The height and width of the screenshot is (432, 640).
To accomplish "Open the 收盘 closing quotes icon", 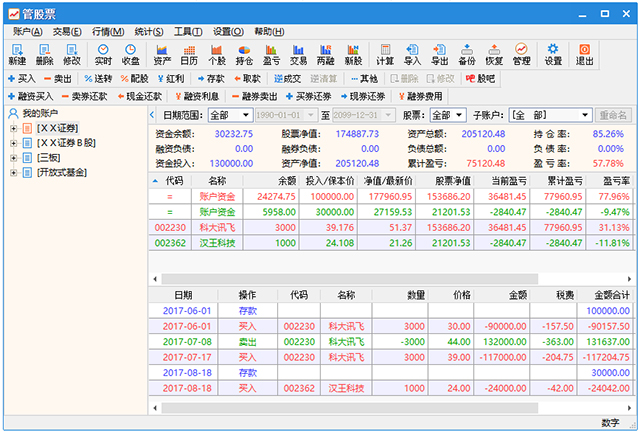I will (x=130, y=55).
